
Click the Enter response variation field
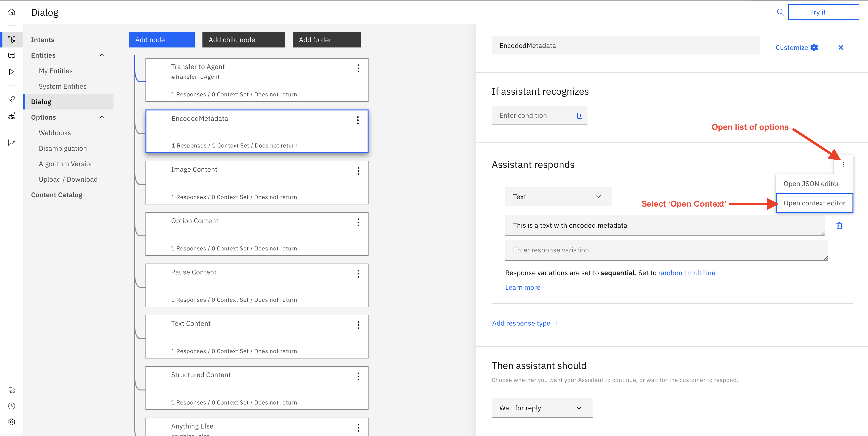click(x=666, y=250)
